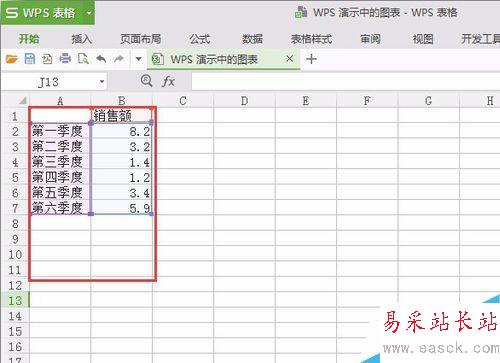
Task: Open print preview icon
Action: 83,59
